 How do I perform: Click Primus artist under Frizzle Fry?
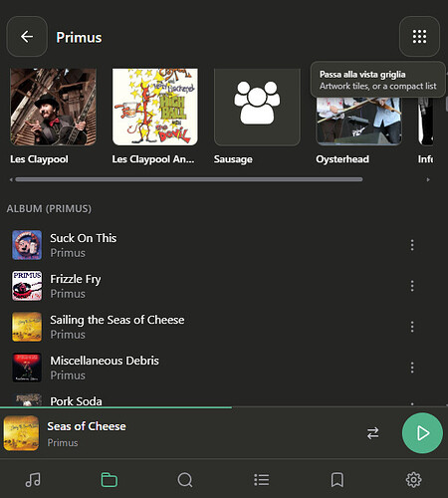68,294
